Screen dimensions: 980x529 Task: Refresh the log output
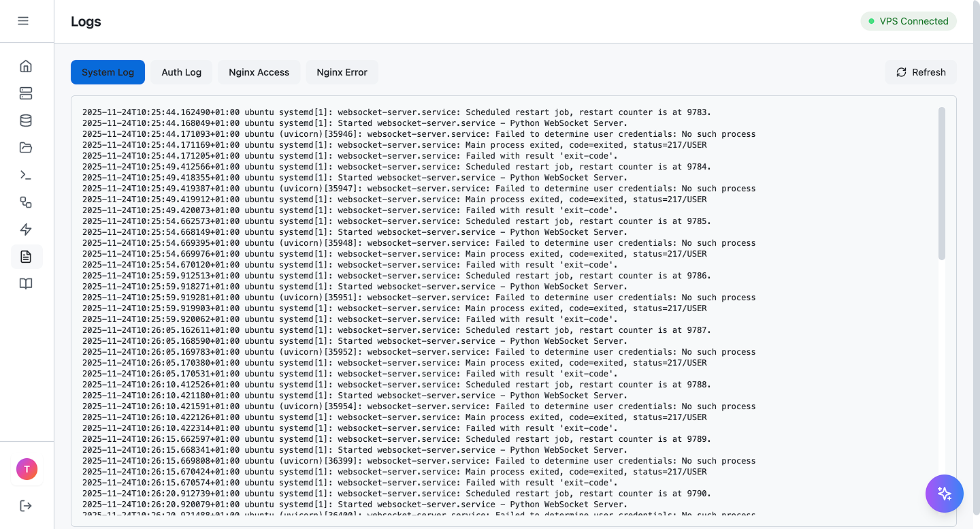pos(921,72)
